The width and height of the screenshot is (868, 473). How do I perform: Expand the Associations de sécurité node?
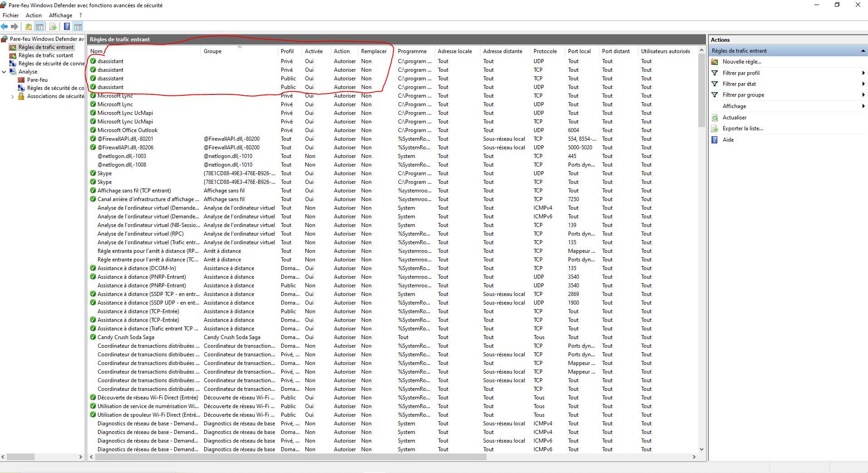13,96
